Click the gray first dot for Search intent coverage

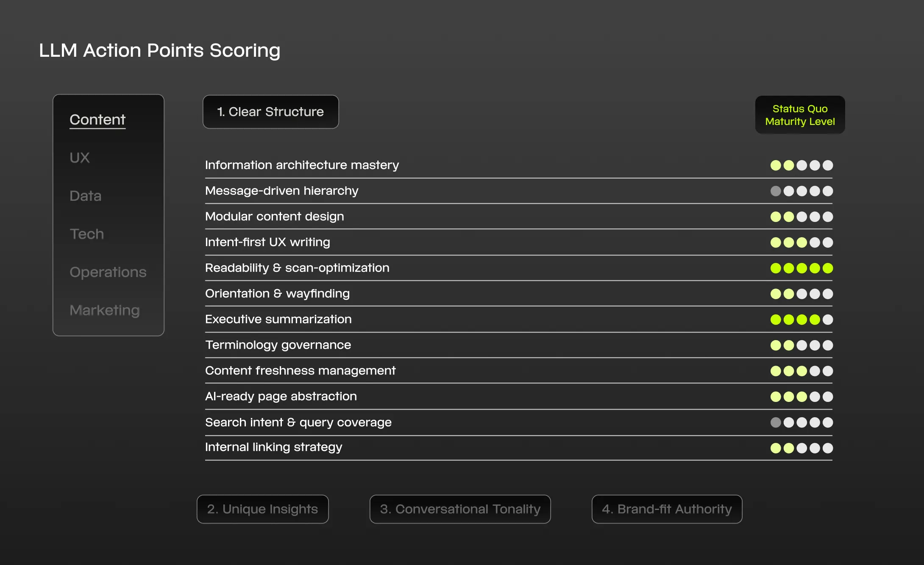point(776,422)
